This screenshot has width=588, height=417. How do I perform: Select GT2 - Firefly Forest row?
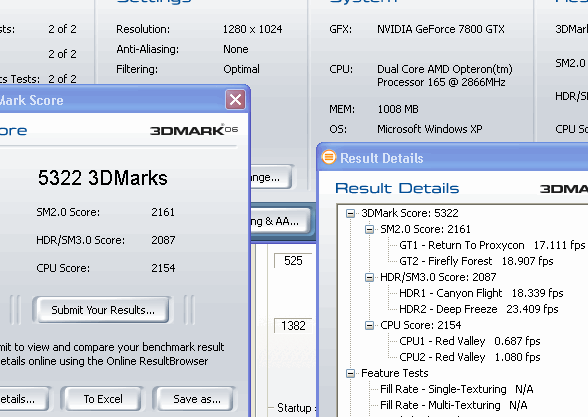pos(476,261)
